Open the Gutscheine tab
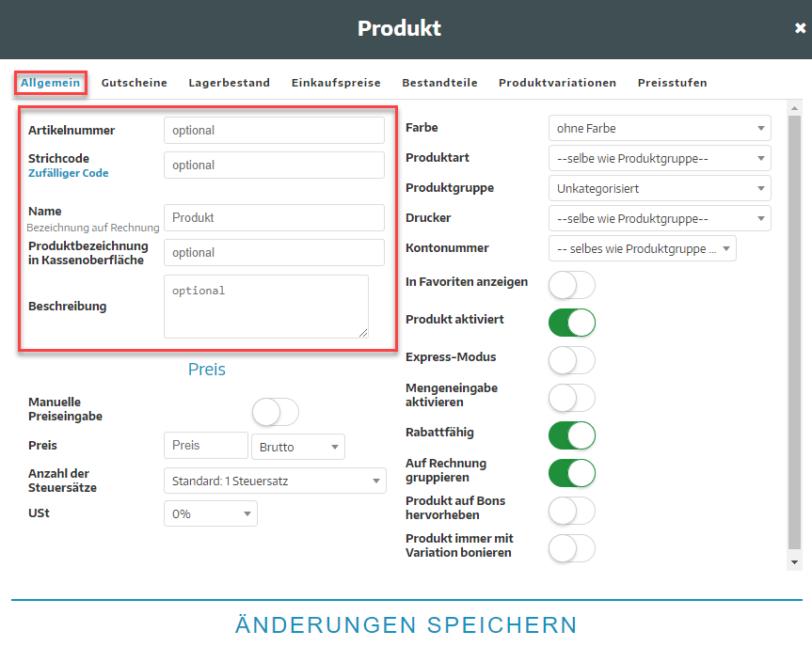 (135, 83)
